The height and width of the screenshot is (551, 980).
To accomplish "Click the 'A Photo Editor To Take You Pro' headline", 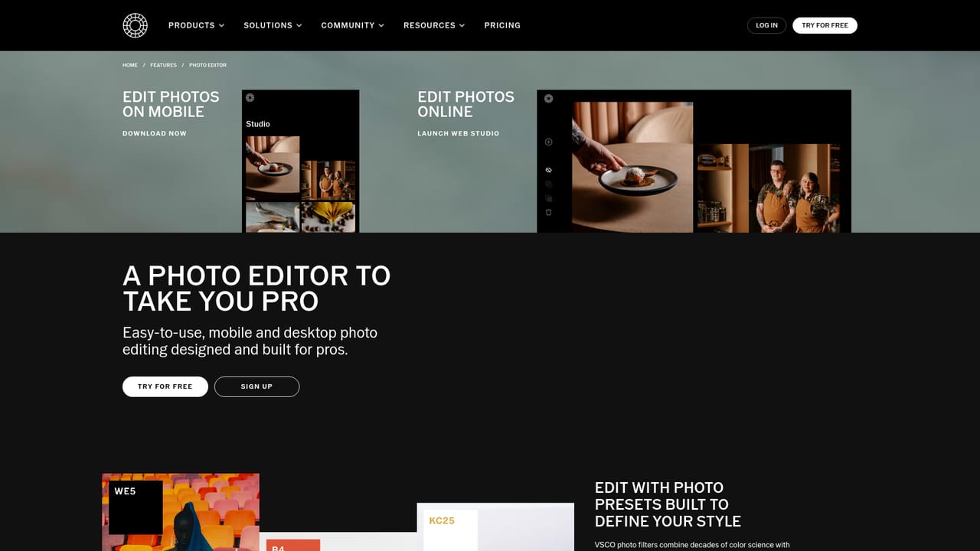I will tap(256, 289).
